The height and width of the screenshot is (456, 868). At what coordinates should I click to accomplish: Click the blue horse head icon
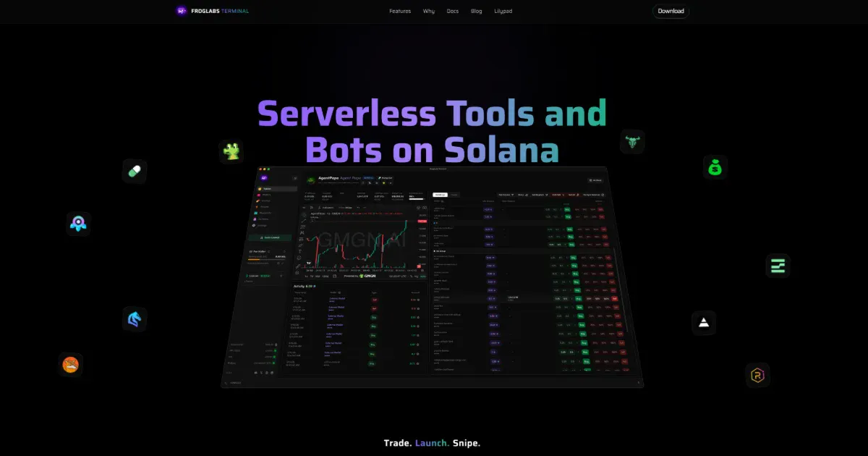point(135,319)
